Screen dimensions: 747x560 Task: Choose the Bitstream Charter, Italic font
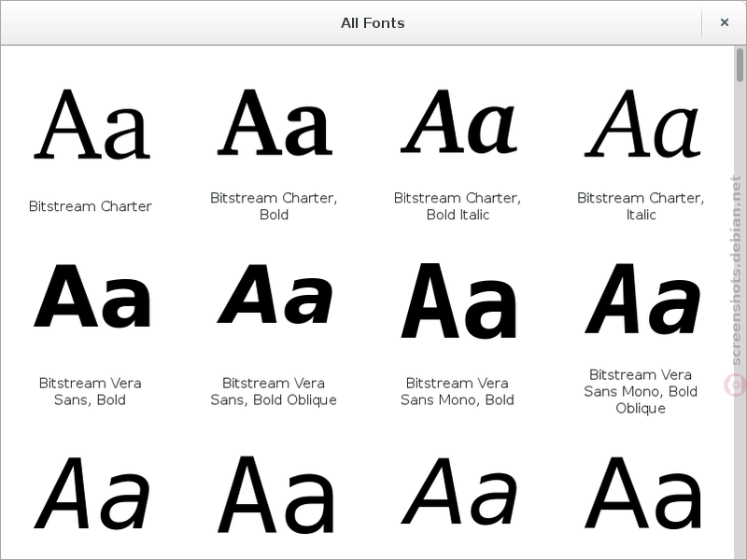[x=641, y=124]
